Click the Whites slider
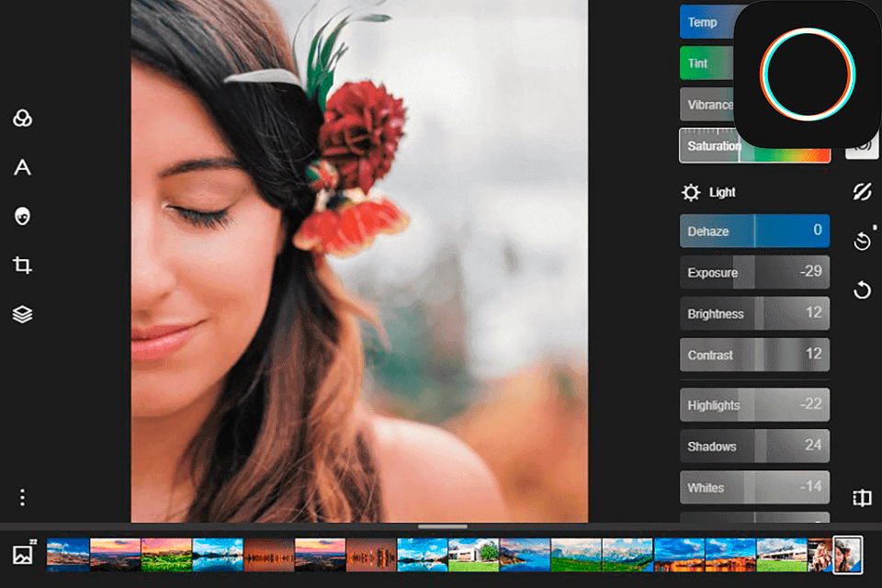This screenshot has width=882, height=588. (755, 487)
